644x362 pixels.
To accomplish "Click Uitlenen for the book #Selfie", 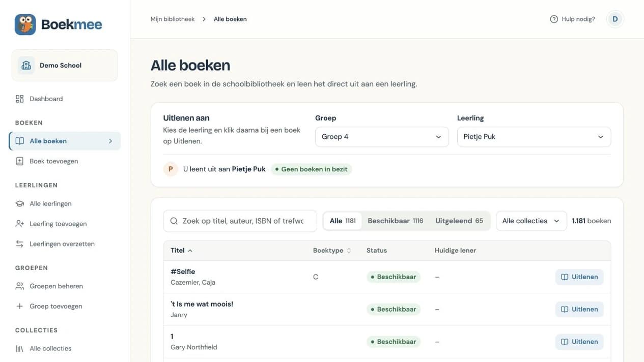I will [579, 277].
